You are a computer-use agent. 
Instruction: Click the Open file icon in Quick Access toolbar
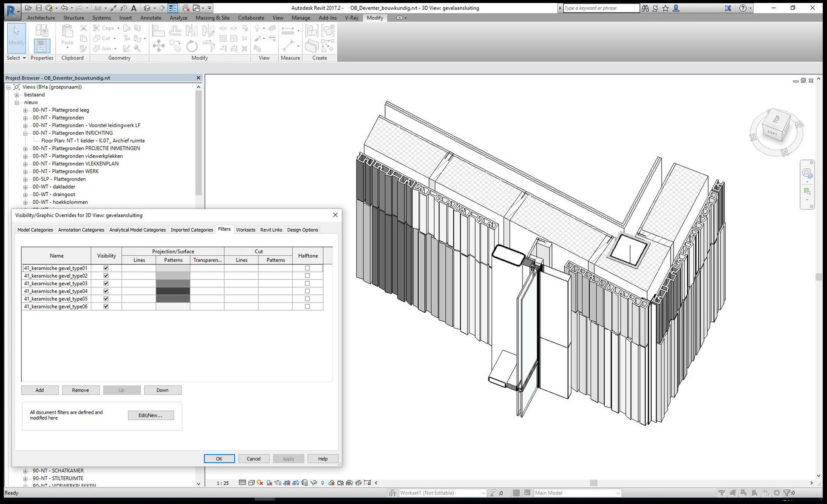pos(28,8)
